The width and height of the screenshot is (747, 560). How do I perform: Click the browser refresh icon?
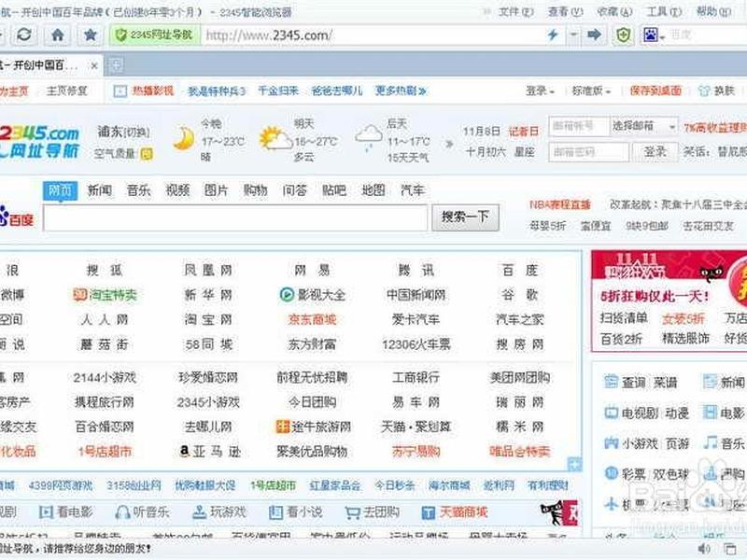(x=24, y=35)
